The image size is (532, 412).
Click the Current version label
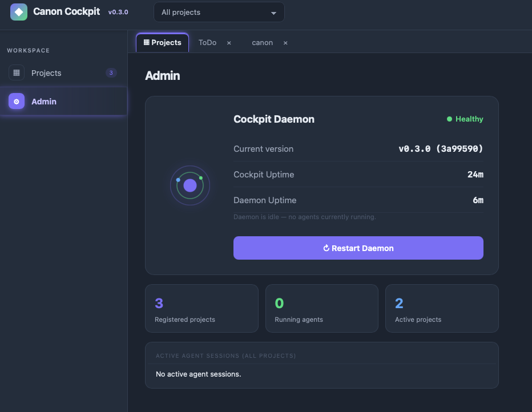tap(263, 149)
